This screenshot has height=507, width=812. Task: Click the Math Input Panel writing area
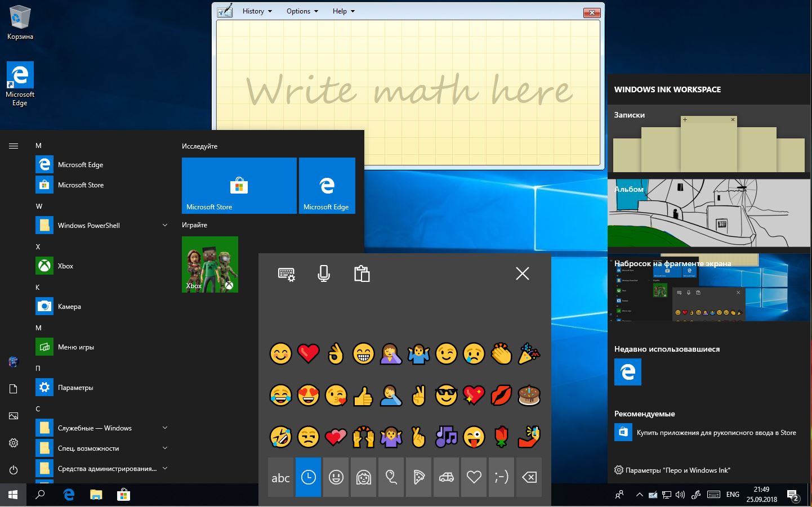[408, 92]
